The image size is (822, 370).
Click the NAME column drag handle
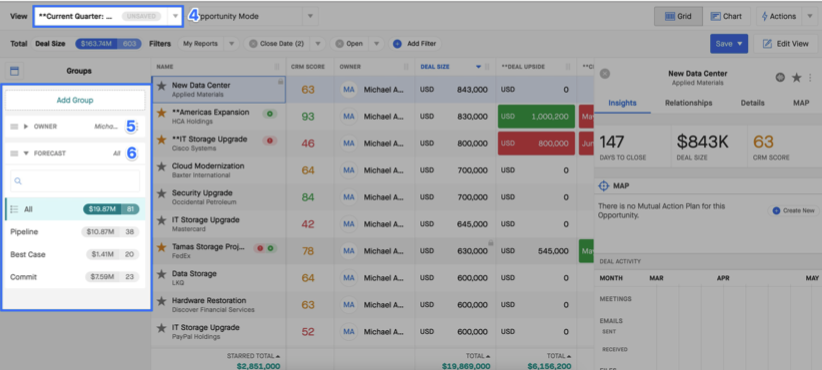pyautogui.click(x=277, y=67)
